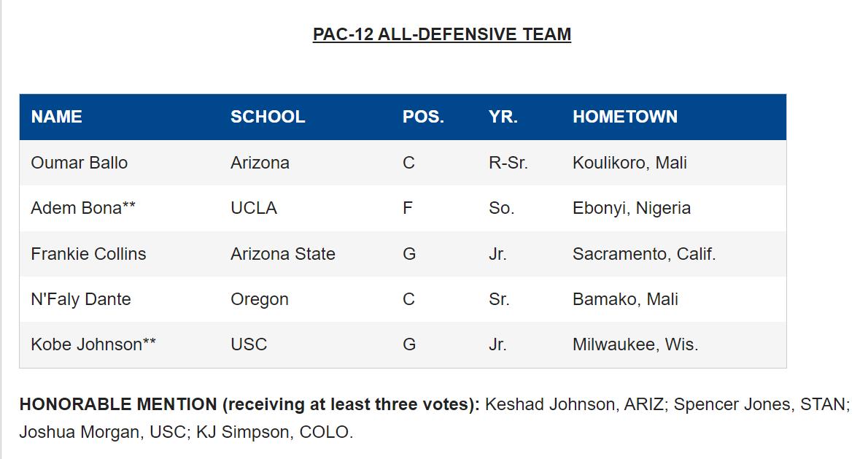Select the UCLA school cell
868x459 pixels.
pyautogui.click(x=254, y=208)
